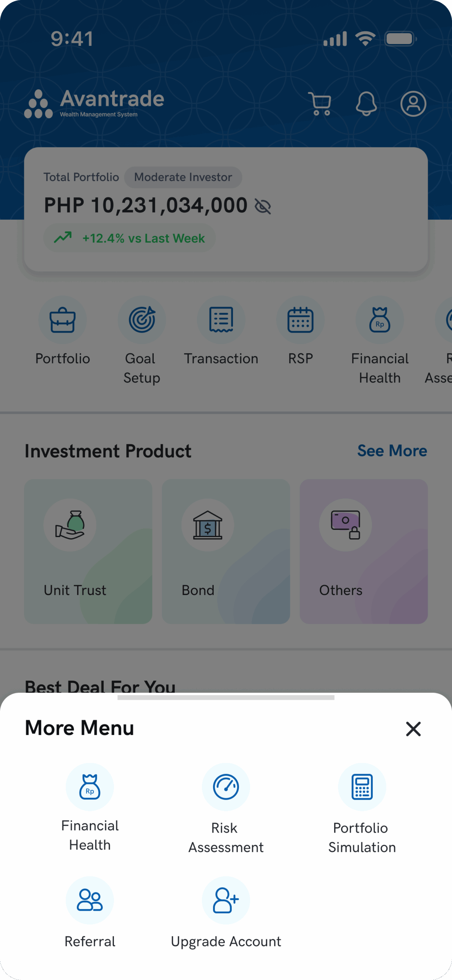
Task: Tap the More Menu sheet drag handle
Action: click(x=226, y=697)
